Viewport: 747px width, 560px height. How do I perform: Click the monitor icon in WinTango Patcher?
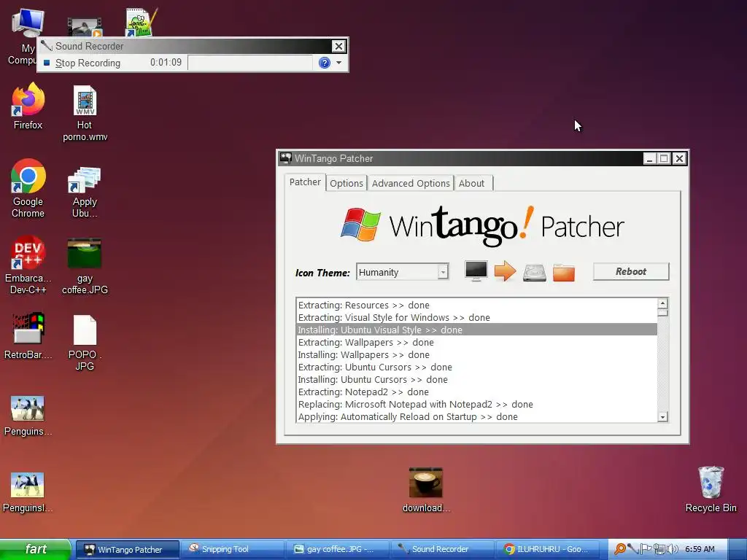click(476, 271)
